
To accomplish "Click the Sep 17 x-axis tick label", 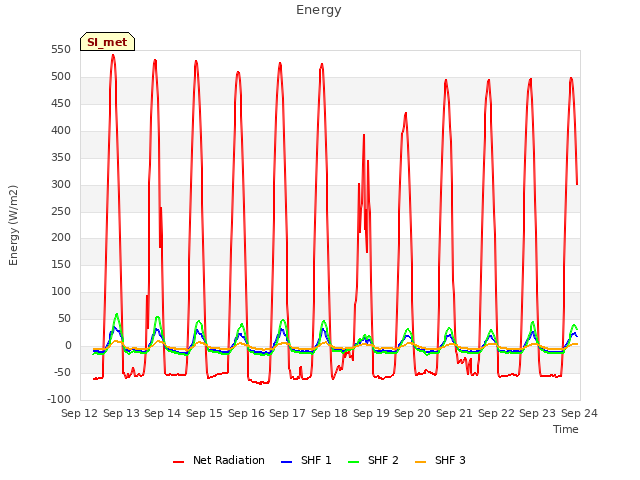I will pos(287,413).
